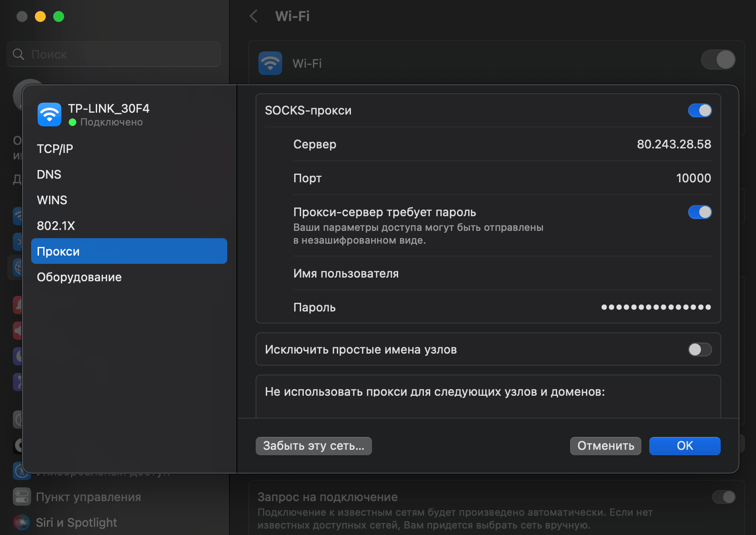Click the Пароль field with dots

coord(656,307)
